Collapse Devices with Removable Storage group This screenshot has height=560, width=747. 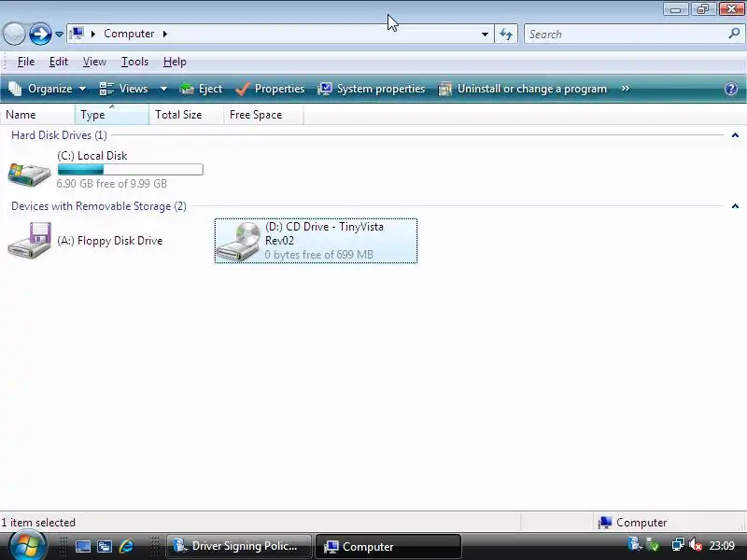(735, 206)
